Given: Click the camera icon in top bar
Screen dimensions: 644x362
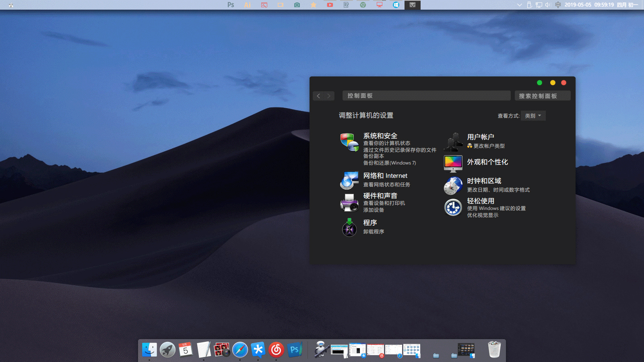Looking at the screenshot, I should [x=297, y=5].
